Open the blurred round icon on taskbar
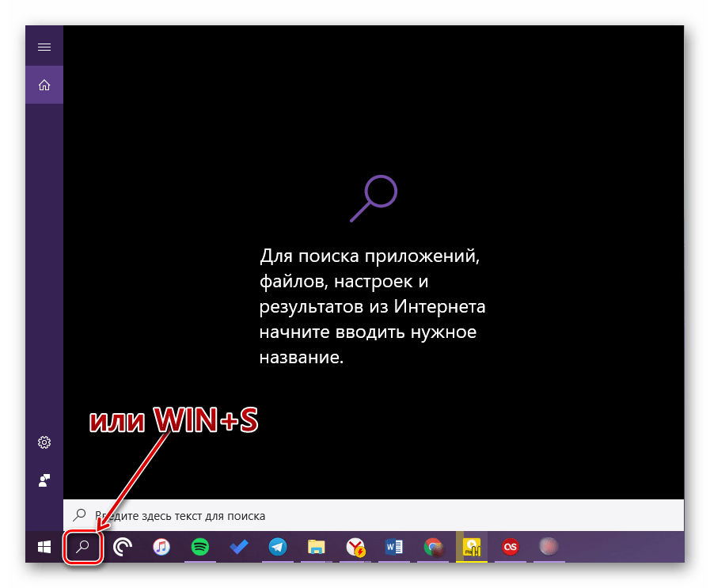The width and height of the screenshot is (710, 588). 549,547
